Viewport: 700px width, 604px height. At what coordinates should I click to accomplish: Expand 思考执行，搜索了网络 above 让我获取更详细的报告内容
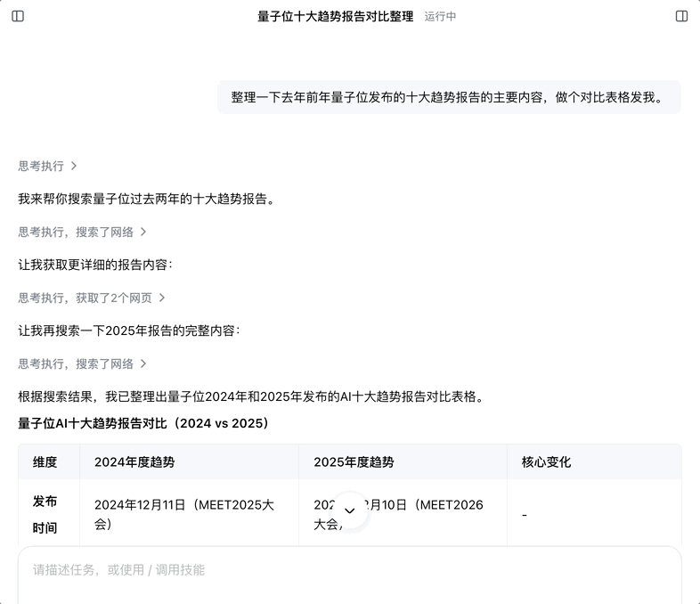click(x=82, y=232)
